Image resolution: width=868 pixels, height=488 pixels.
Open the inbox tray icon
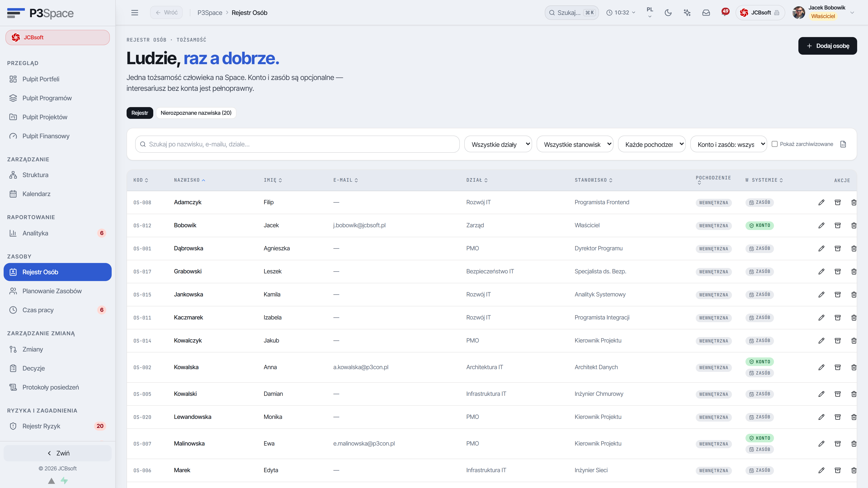pos(706,13)
